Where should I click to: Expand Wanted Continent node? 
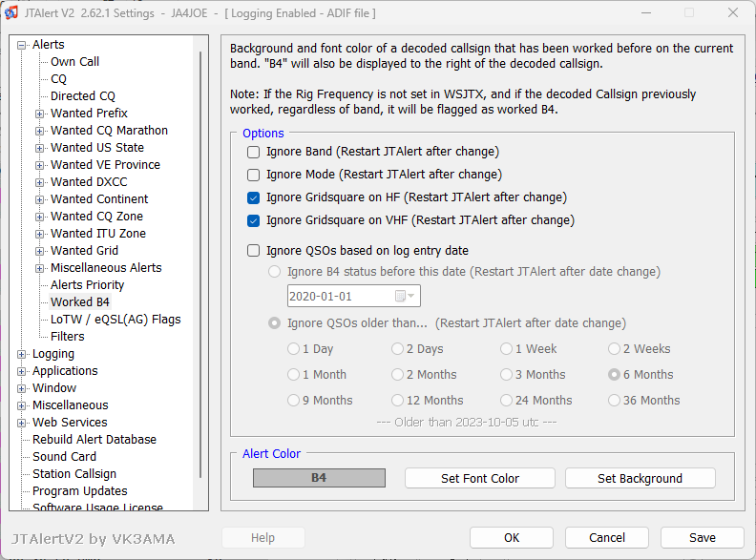39,199
